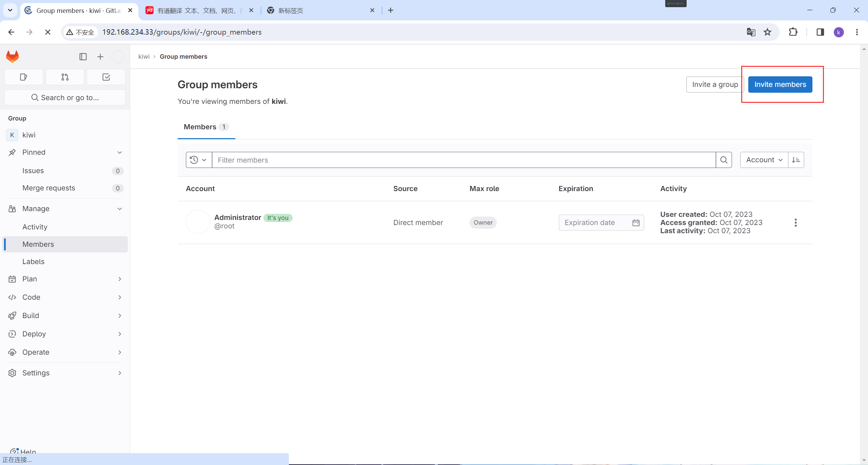Click the Expiration date field

point(595,223)
